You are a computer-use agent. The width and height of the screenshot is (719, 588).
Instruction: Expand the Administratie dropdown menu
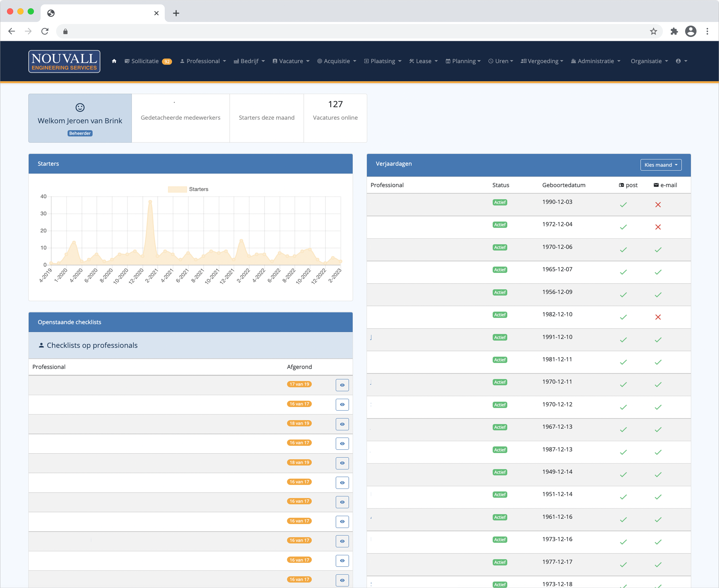(595, 61)
